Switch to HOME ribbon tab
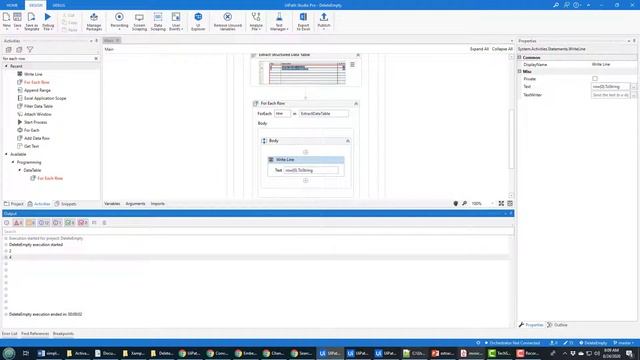This screenshot has width=640, height=360. click(12, 5)
